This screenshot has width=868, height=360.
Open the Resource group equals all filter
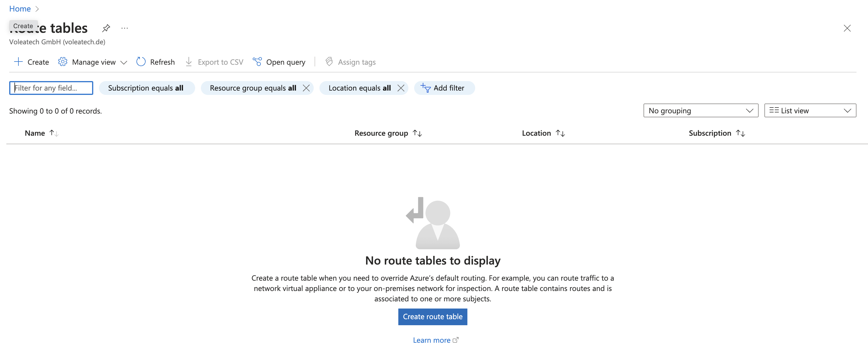click(x=253, y=88)
